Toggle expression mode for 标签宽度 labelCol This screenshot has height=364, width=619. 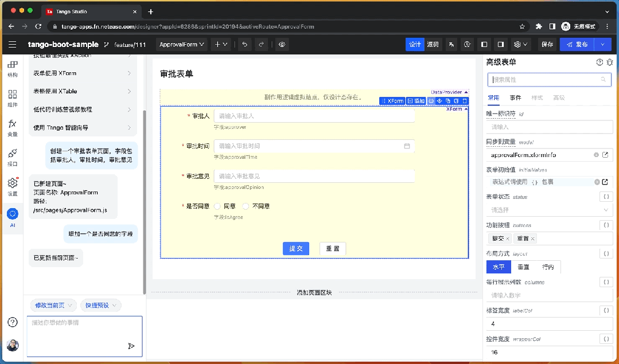(x=606, y=310)
